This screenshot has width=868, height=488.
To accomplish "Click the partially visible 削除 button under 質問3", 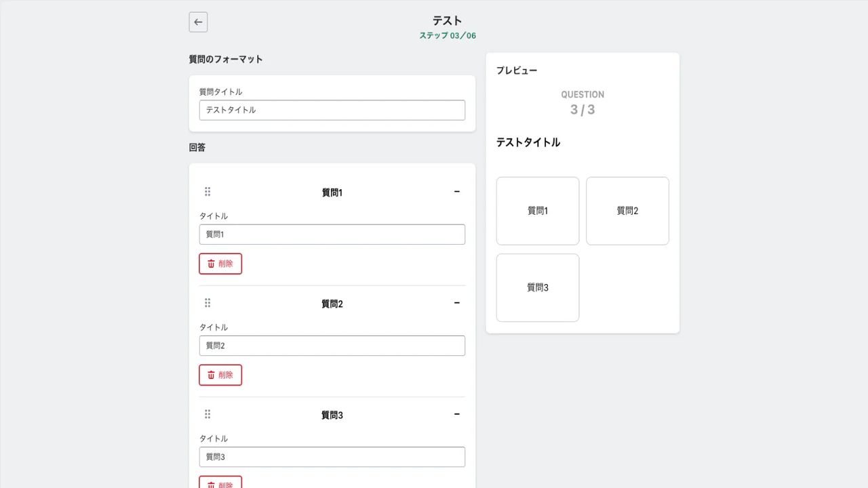I will 220,483.
